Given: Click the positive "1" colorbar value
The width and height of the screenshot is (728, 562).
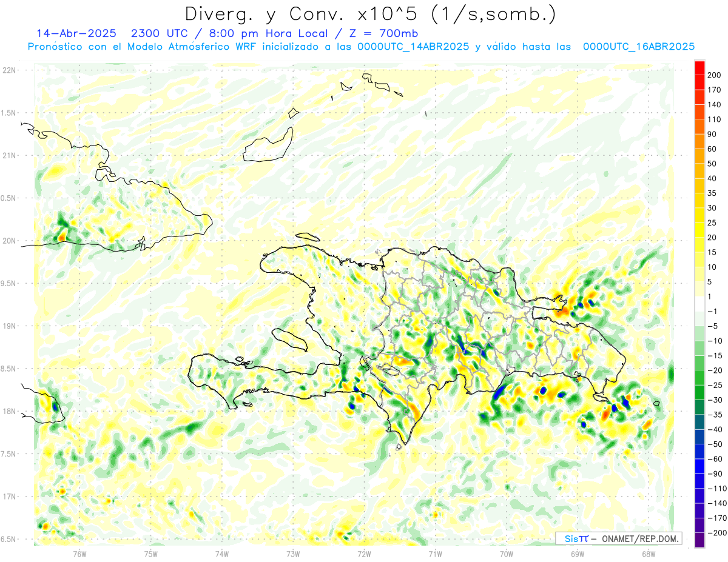Looking at the screenshot, I should 710,297.
